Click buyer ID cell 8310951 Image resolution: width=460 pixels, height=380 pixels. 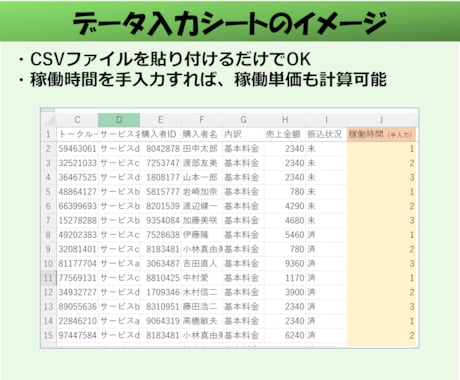[160, 306]
